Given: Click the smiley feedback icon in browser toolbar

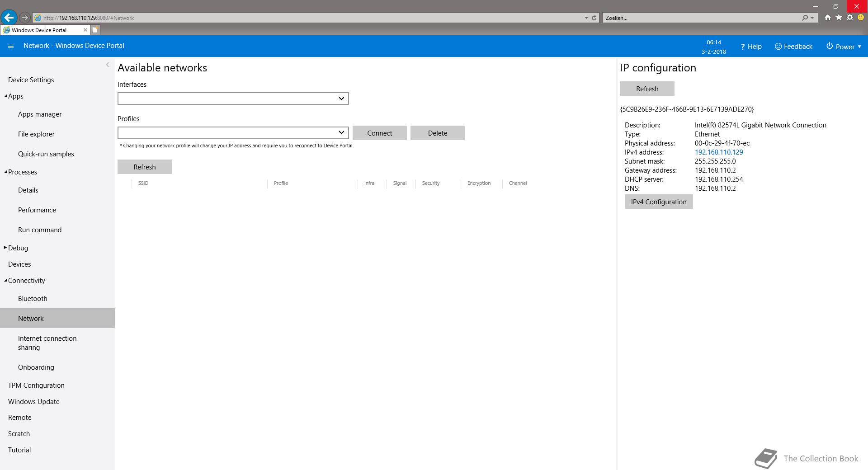Looking at the screenshot, I should pos(861,18).
